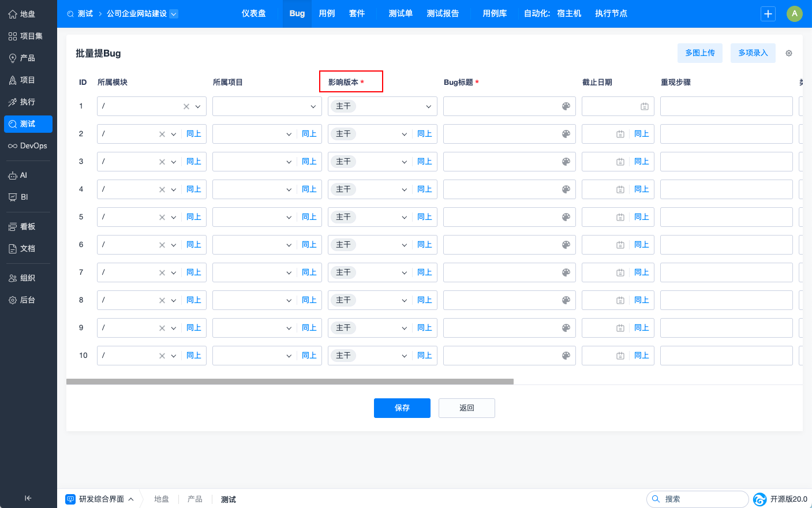Switch to the 用例 tab
The height and width of the screenshot is (508, 812).
327,14
